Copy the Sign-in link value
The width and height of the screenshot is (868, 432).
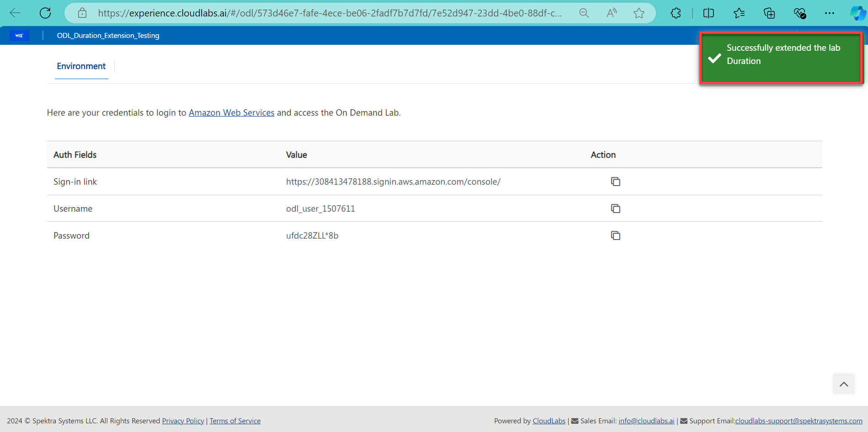[616, 181]
